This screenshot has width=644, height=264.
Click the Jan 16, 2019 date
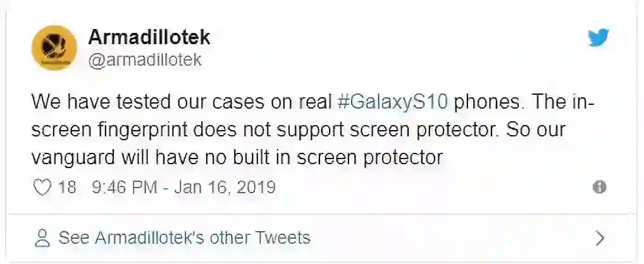[225, 188]
